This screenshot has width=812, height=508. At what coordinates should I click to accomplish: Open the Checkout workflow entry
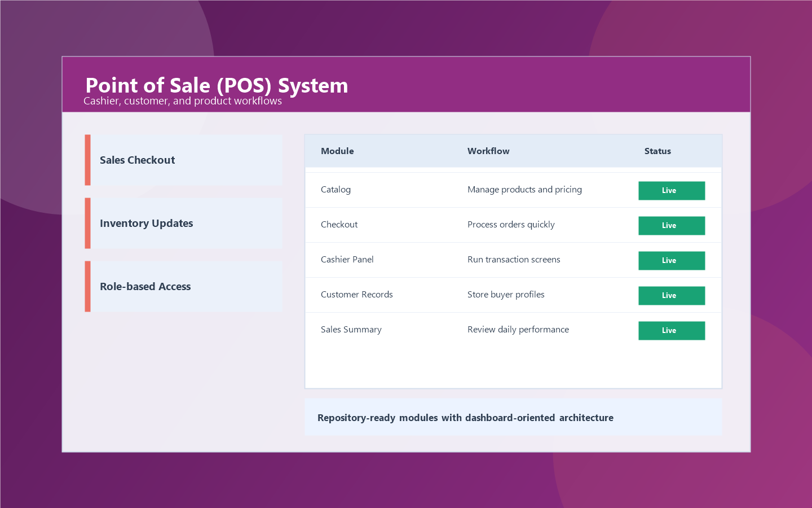click(x=339, y=224)
